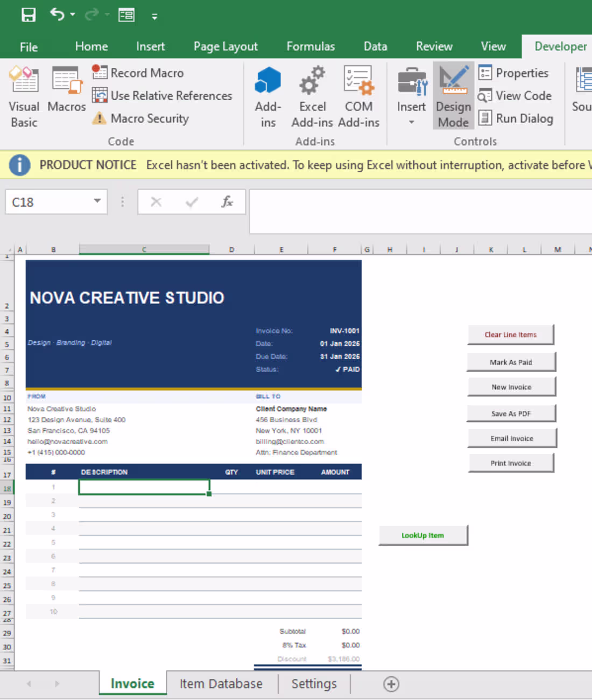Click the product notice info icon

[x=19, y=165]
